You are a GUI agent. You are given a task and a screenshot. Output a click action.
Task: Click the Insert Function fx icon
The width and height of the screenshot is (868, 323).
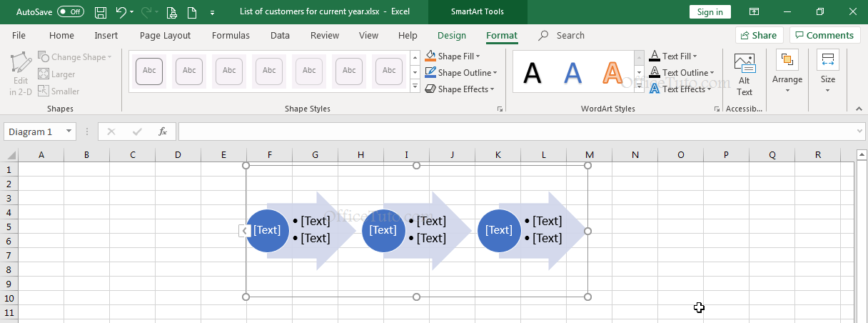click(x=163, y=131)
